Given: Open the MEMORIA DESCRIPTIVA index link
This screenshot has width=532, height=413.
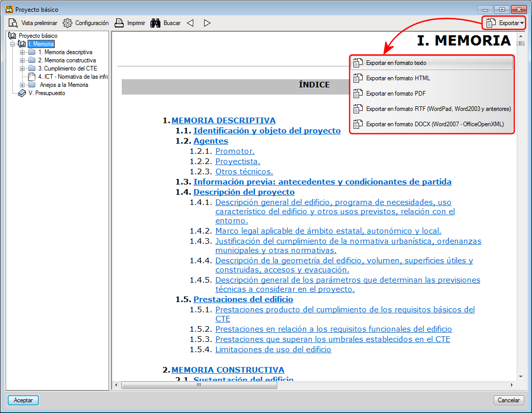Looking at the screenshot, I should (x=223, y=120).
